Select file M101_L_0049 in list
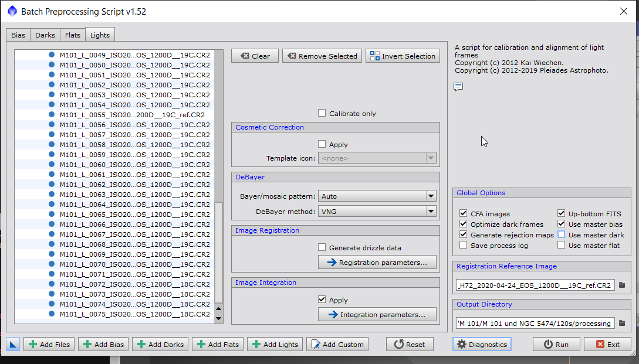 pyautogui.click(x=114, y=55)
